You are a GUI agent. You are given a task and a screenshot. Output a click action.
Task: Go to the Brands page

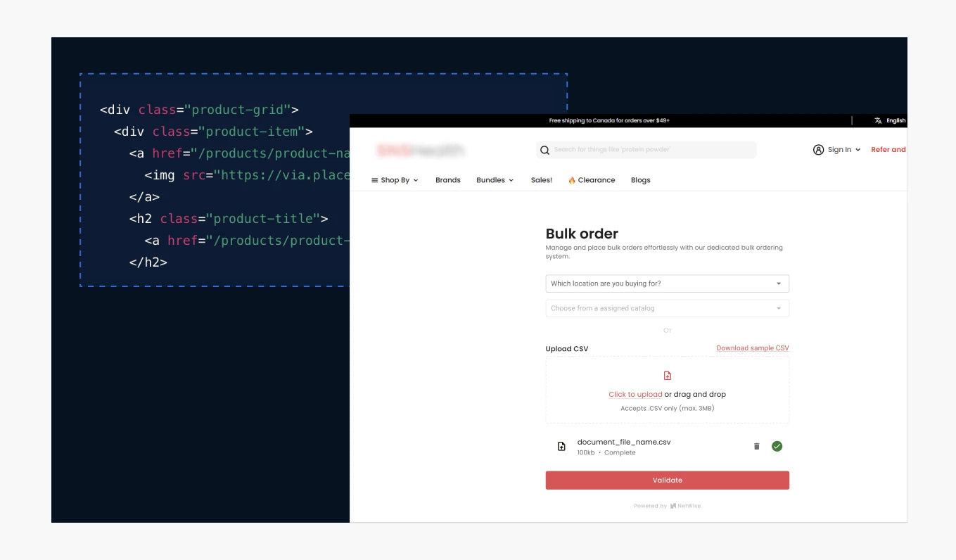(x=447, y=180)
